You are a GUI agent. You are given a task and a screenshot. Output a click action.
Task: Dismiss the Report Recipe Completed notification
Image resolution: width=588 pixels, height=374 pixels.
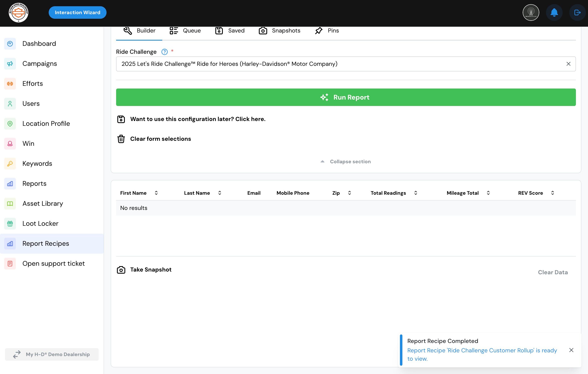(571, 350)
